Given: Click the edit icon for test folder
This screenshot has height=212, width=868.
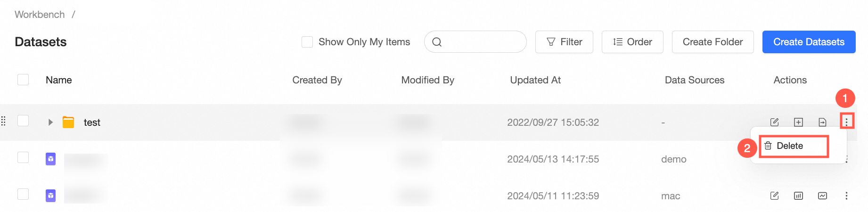Looking at the screenshot, I should click(x=774, y=122).
